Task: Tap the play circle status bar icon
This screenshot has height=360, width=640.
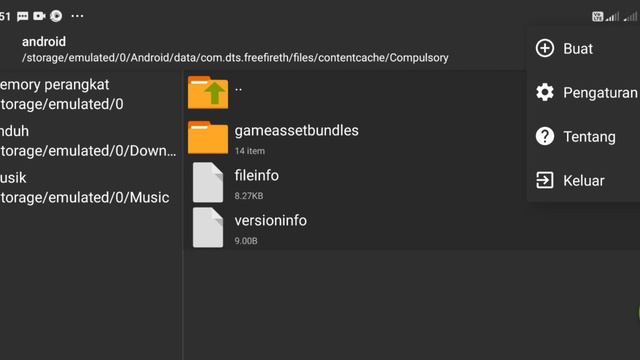Action: coord(56,16)
